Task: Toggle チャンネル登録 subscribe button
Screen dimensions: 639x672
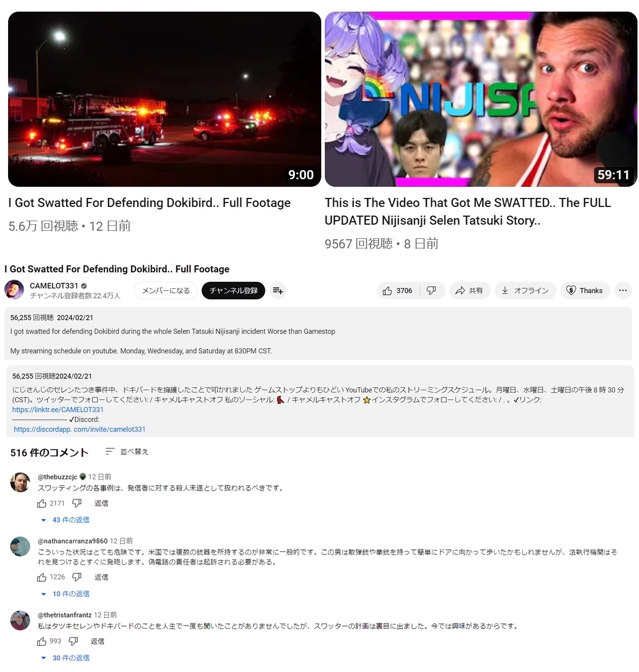Action: (x=233, y=291)
